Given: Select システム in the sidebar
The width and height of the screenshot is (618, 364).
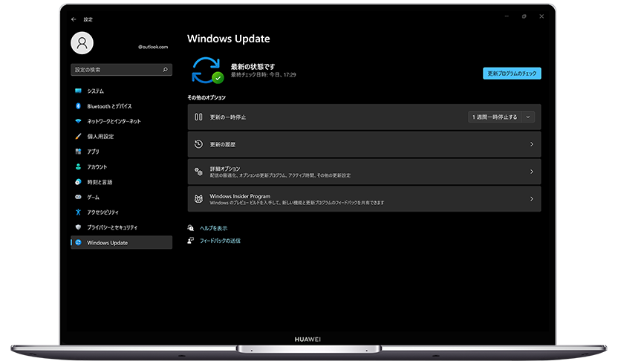Looking at the screenshot, I should pyautogui.click(x=95, y=91).
